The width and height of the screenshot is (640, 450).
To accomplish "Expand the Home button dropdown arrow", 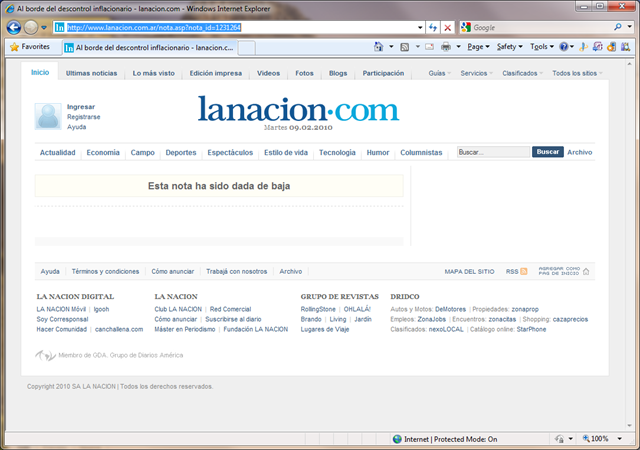I will (391, 47).
